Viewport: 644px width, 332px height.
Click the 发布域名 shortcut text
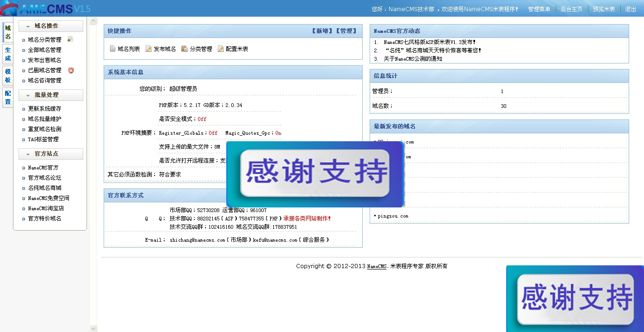tap(165, 49)
